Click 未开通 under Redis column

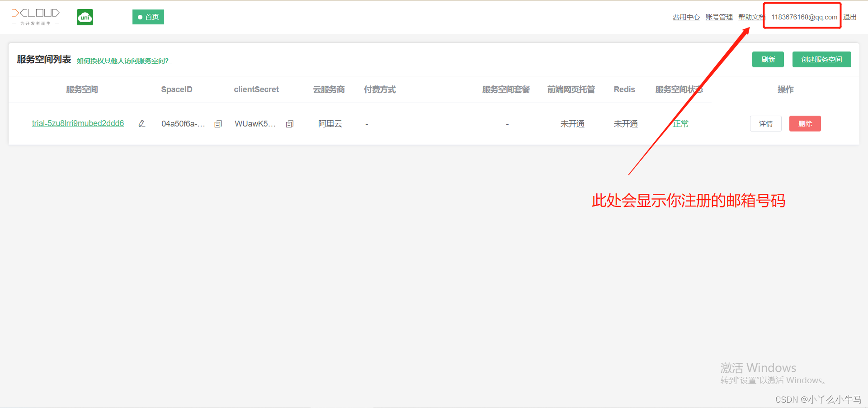coord(626,124)
